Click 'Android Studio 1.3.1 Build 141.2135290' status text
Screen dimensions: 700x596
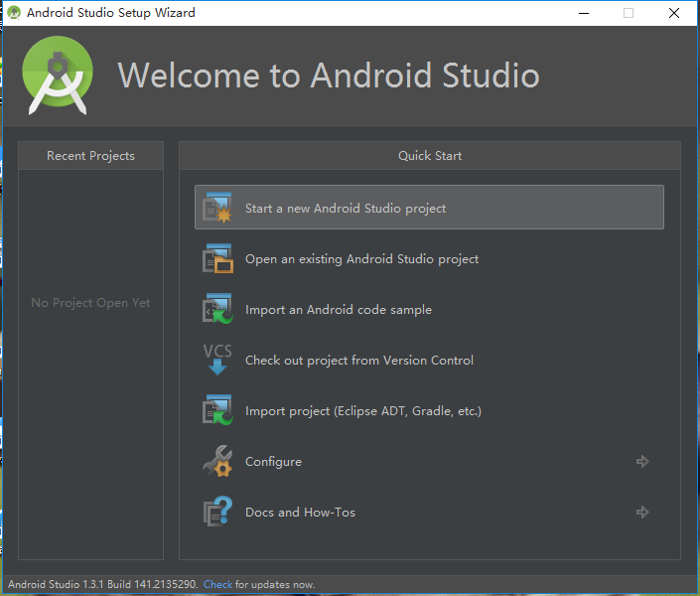click(102, 584)
